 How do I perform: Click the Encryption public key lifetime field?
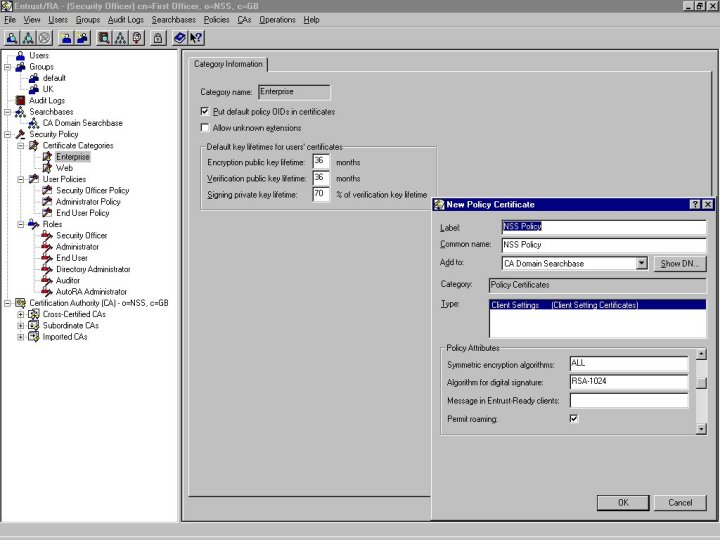tap(321, 161)
